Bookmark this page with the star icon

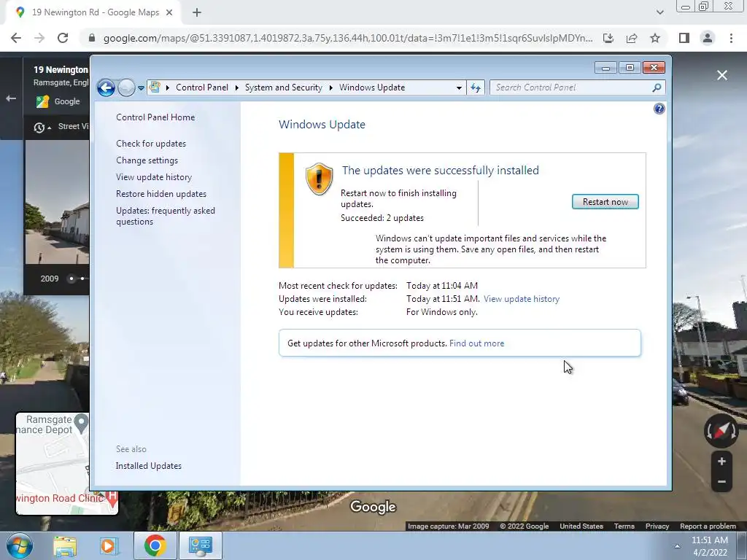click(x=655, y=38)
